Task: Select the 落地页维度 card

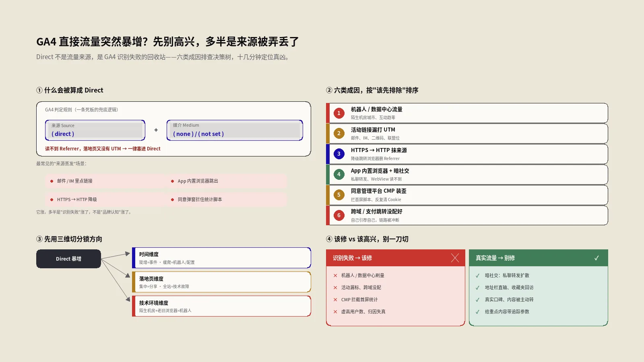Action: [x=221, y=282]
